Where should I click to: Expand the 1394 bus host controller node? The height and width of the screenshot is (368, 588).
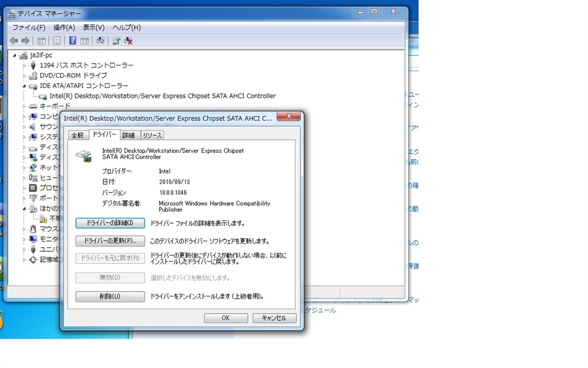click(x=24, y=66)
